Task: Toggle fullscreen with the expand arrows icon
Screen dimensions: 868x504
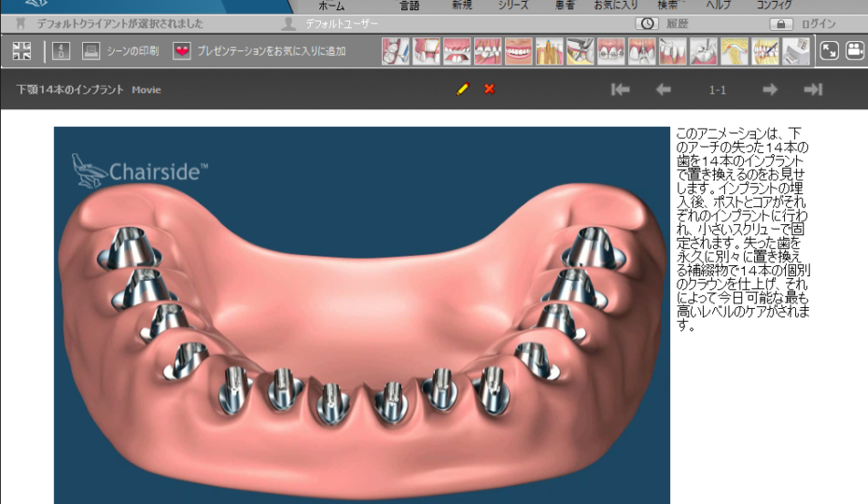Action: (x=829, y=51)
